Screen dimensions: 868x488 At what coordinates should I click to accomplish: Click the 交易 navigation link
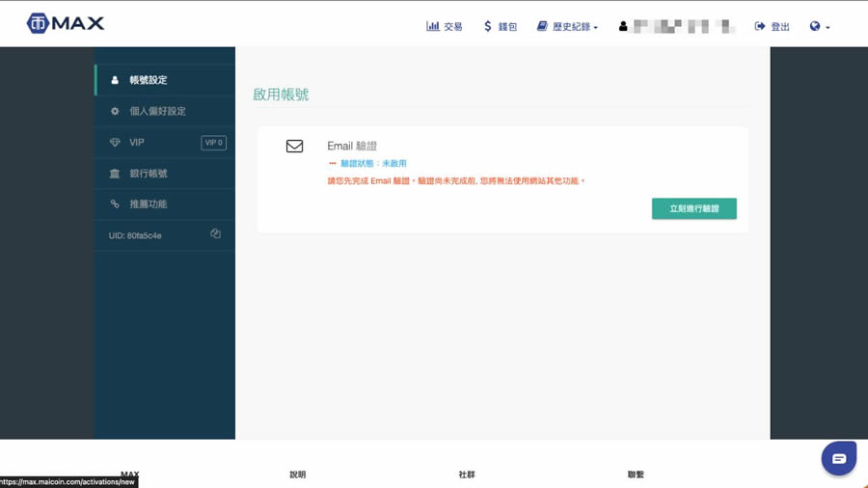click(452, 27)
